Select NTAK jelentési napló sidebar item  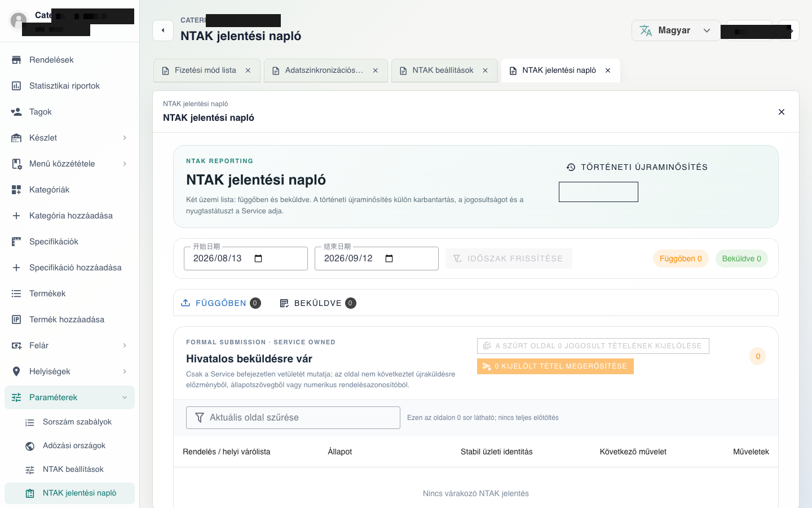coord(69,493)
